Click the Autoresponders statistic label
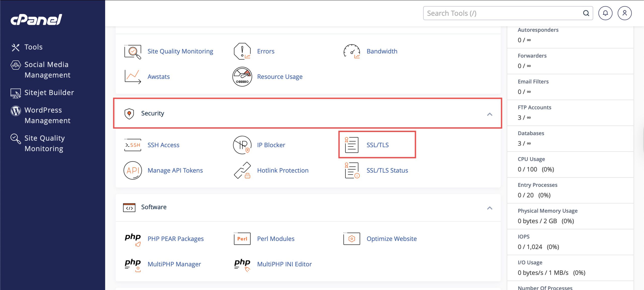This screenshot has width=644, height=290. (538, 30)
